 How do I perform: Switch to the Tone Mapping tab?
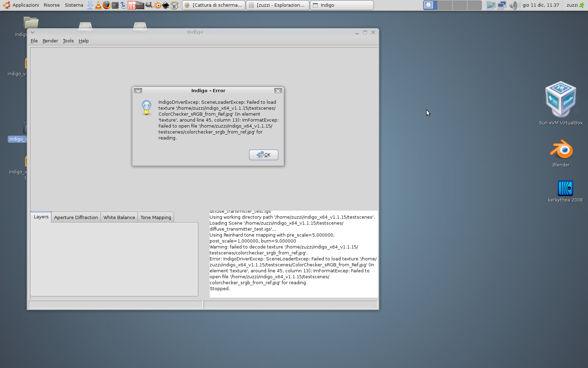pos(156,217)
